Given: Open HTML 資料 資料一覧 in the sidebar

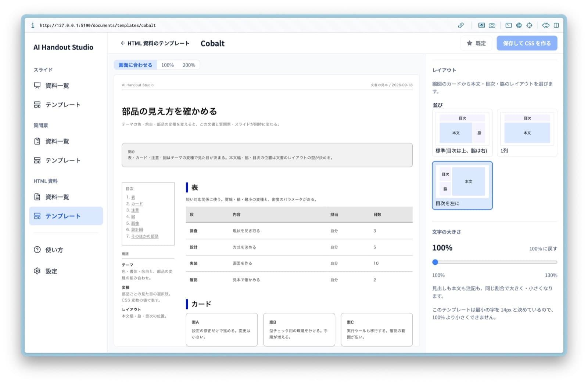Looking at the screenshot, I should tap(66, 197).
